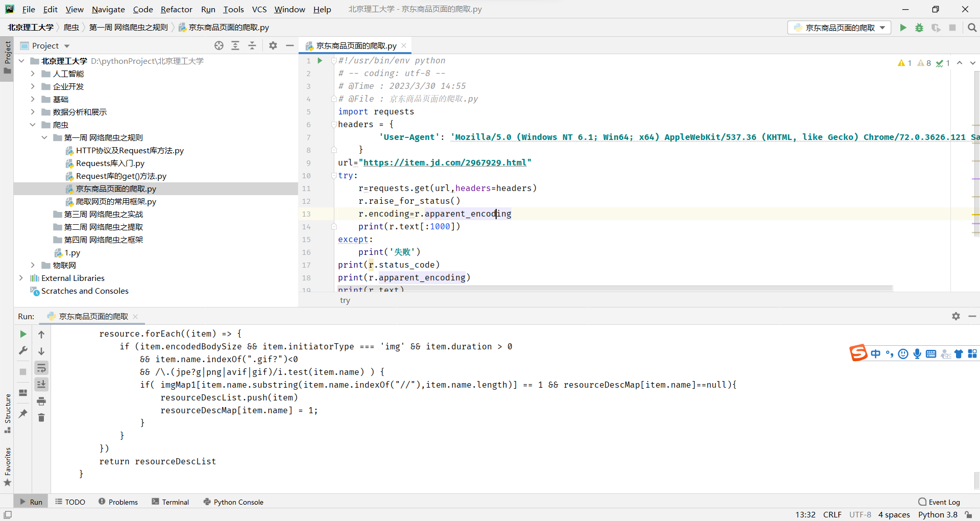Open the Tools menu

233,9
